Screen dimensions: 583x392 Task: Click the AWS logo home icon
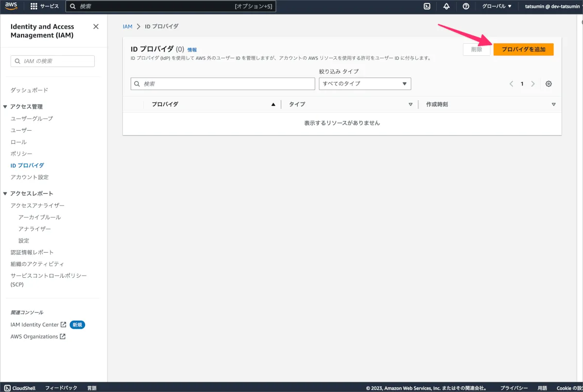tap(12, 6)
